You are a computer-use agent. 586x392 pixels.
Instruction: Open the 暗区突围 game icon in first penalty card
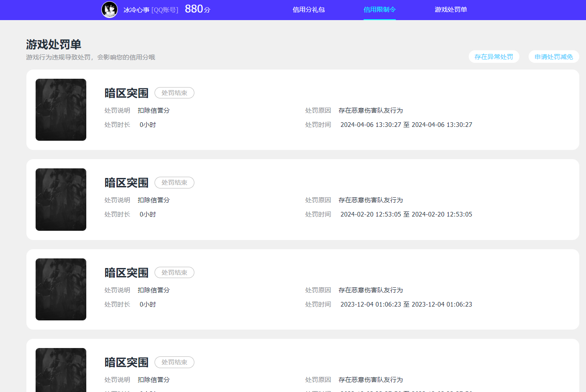(x=61, y=109)
